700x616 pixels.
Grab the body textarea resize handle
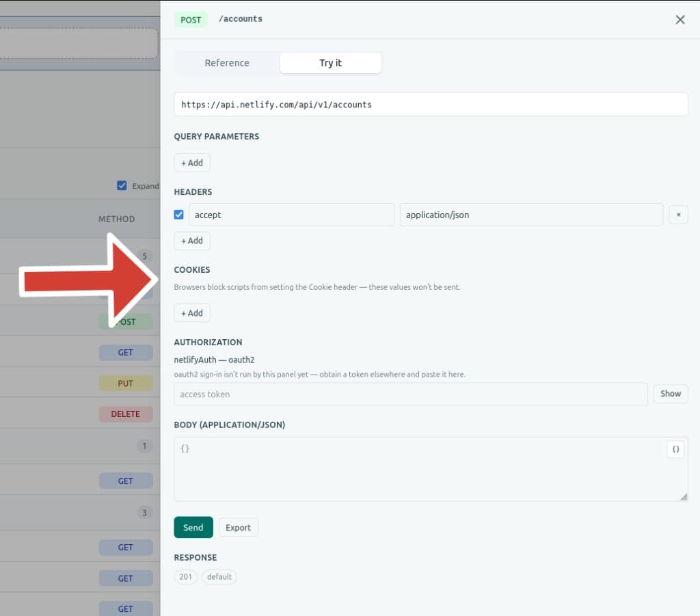point(684,497)
